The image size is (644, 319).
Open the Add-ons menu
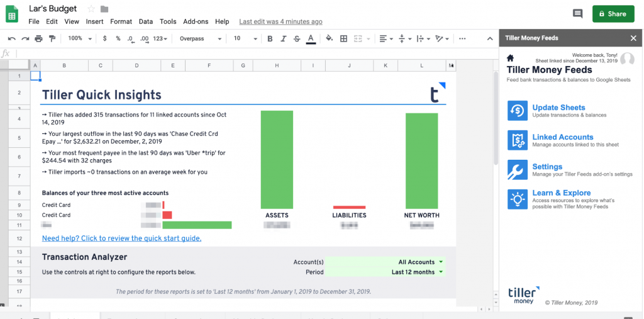(x=196, y=21)
